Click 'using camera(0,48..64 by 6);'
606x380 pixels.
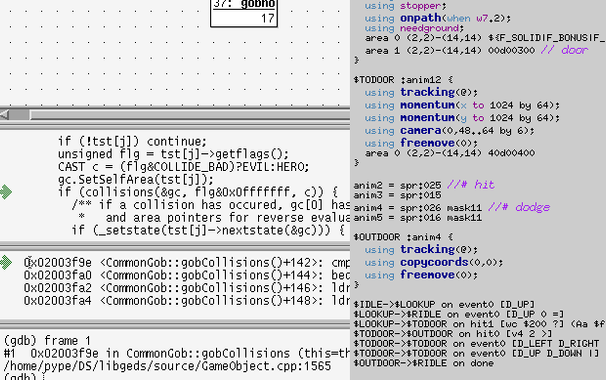449,131
